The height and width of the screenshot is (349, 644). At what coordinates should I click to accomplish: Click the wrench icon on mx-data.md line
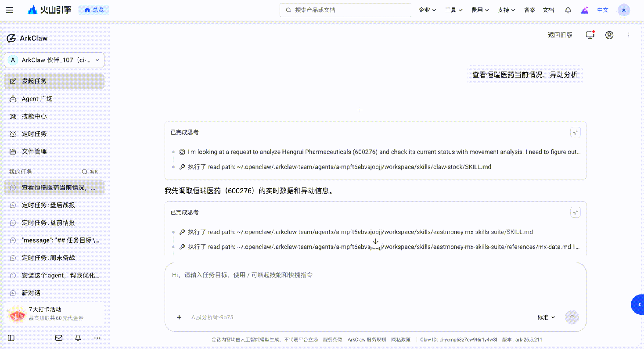[x=182, y=247]
